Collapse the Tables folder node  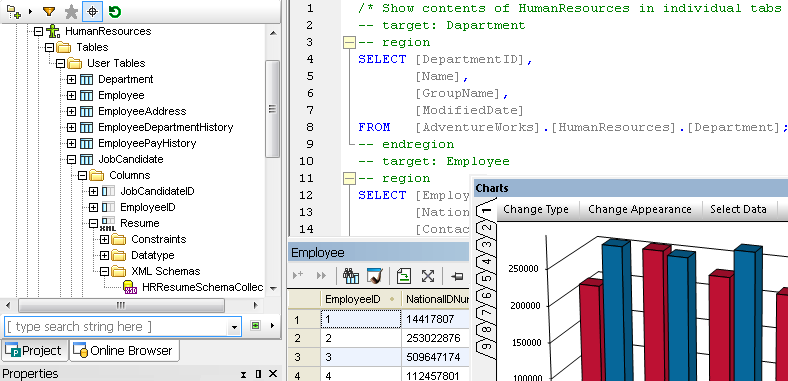[x=49, y=47]
